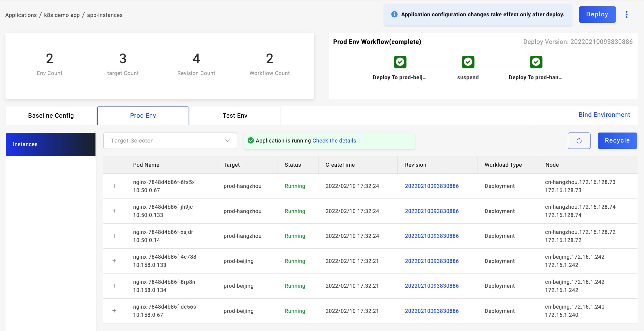The height and width of the screenshot is (331, 644).
Task: Click the Bind Environment link
Action: coord(604,115)
